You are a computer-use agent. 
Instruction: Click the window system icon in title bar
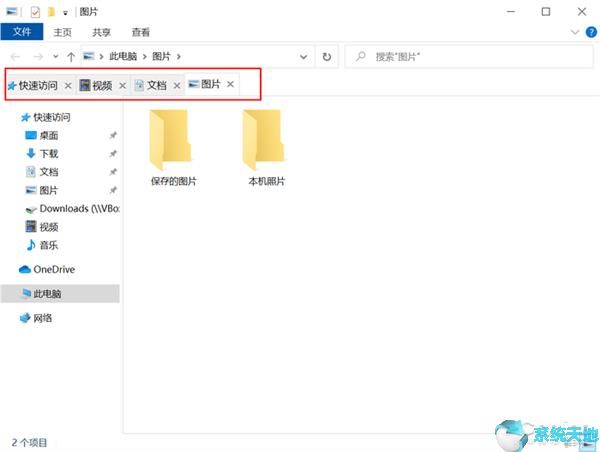click(x=11, y=12)
